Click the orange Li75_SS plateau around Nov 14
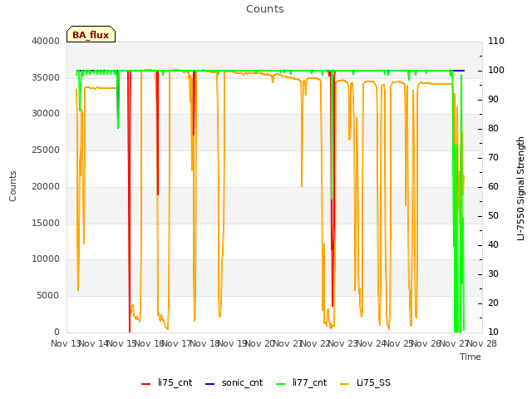Viewport: 532px width, 399px height. [x=101, y=88]
